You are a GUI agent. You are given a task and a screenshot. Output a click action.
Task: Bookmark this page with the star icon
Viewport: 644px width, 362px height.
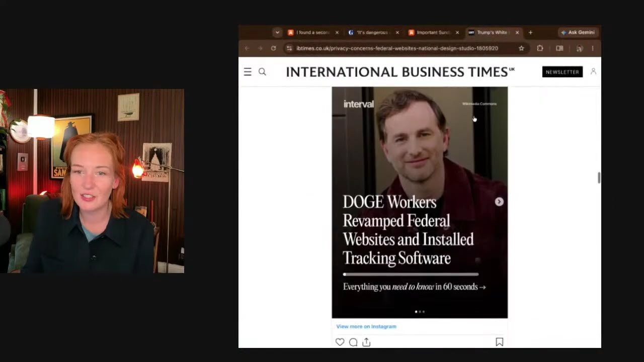pos(521,48)
